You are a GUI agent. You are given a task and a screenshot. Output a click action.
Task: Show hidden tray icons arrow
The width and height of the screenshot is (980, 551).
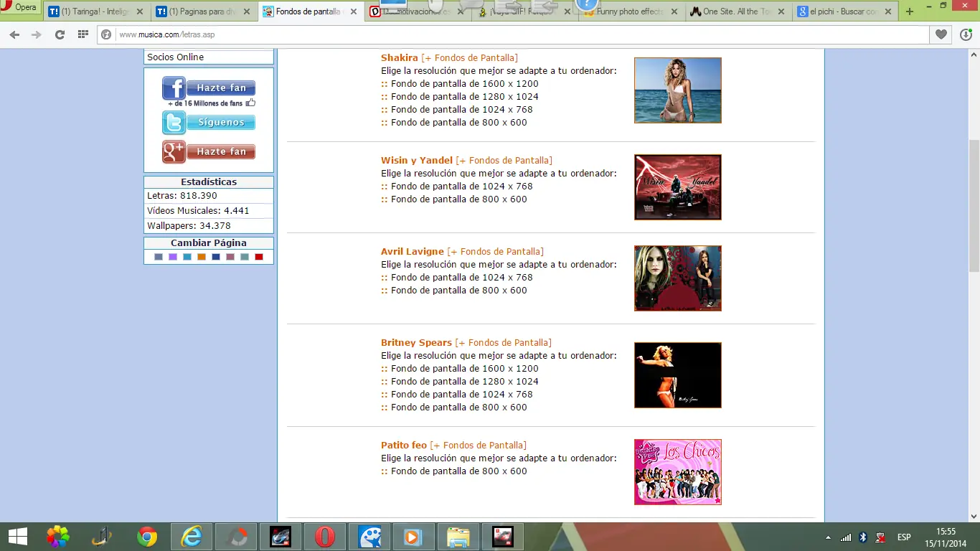829,537
